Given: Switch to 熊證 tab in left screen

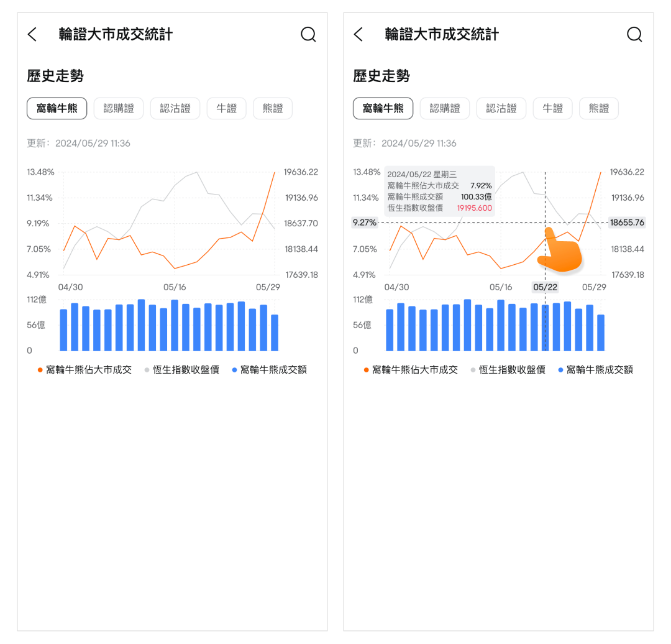Looking at the screenshot, I should coord(273,109).
